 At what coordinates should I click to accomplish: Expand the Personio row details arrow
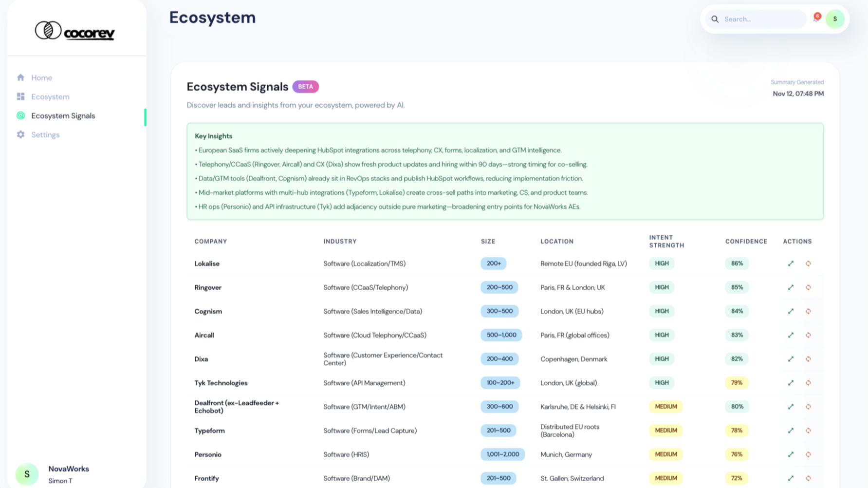tap(791, 454)
